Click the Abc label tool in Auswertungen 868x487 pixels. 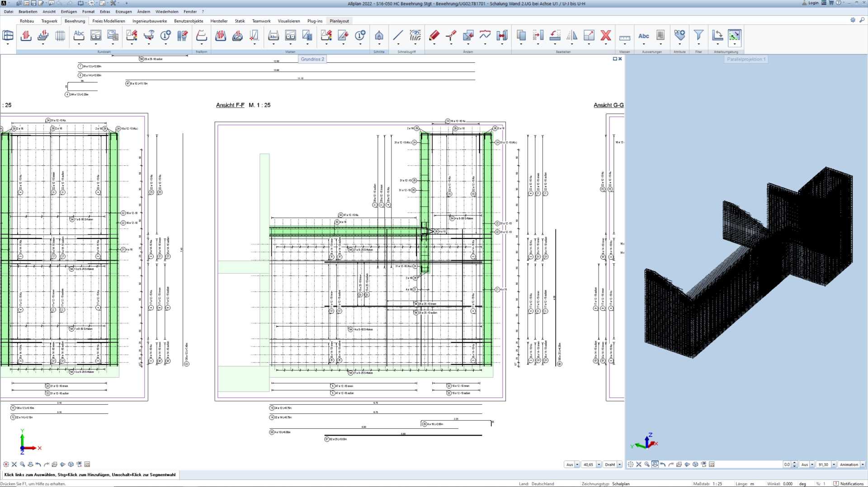643,36
